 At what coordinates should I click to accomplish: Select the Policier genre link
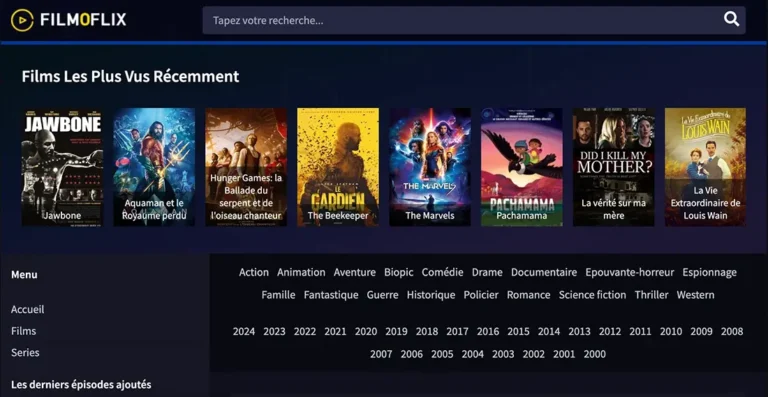click(x=481, y=295)
